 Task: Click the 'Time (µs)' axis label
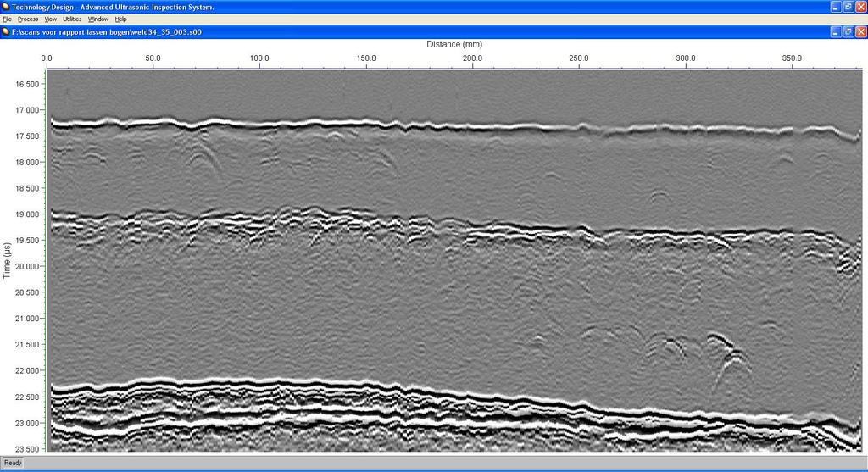point(7,260)
